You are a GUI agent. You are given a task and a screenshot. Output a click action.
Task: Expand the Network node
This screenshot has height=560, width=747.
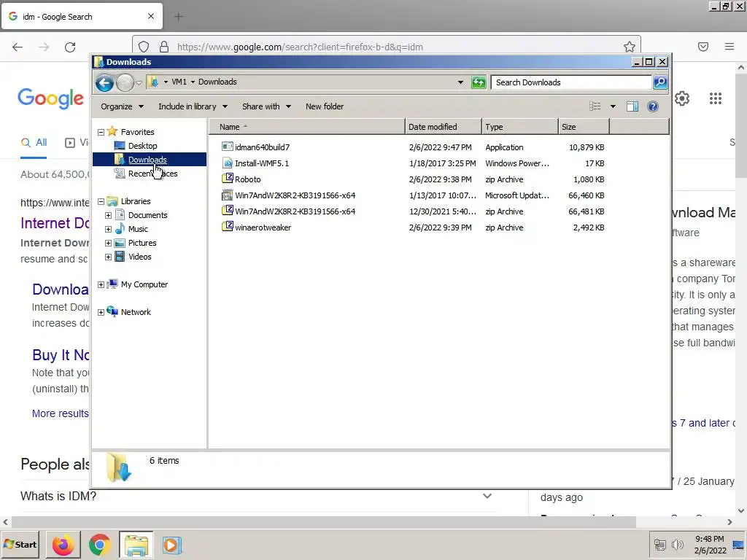click(101, 312)
